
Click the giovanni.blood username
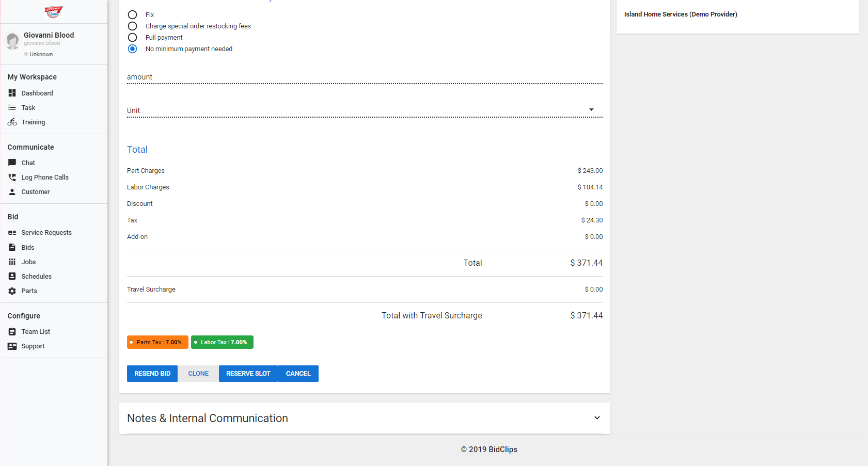[x=42, y=43]
